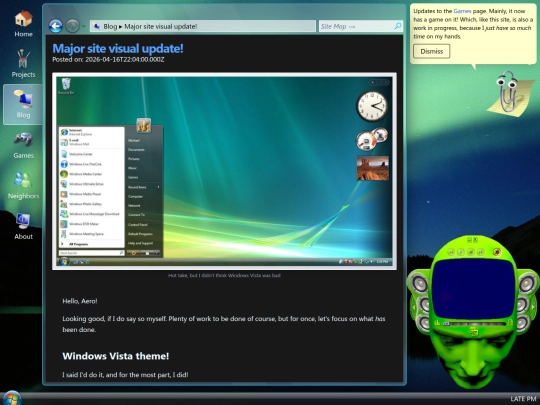Click the Blog breadcrumb in the address bar
The width and height of the screenshot is (540, 405).
click(x=110, y=27)
